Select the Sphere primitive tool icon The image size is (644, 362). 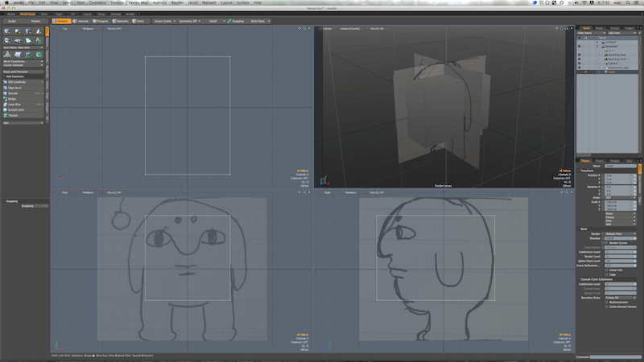(18, 31)
